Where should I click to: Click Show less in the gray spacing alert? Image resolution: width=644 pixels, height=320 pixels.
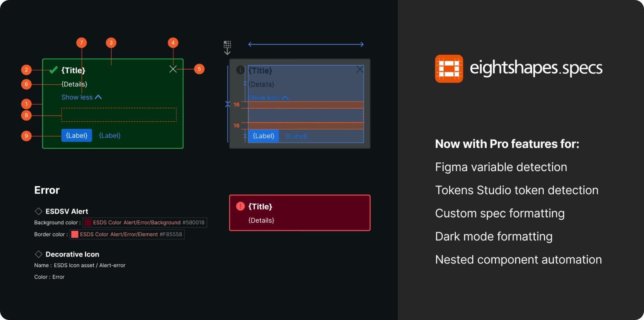click(x=269, y=98)
